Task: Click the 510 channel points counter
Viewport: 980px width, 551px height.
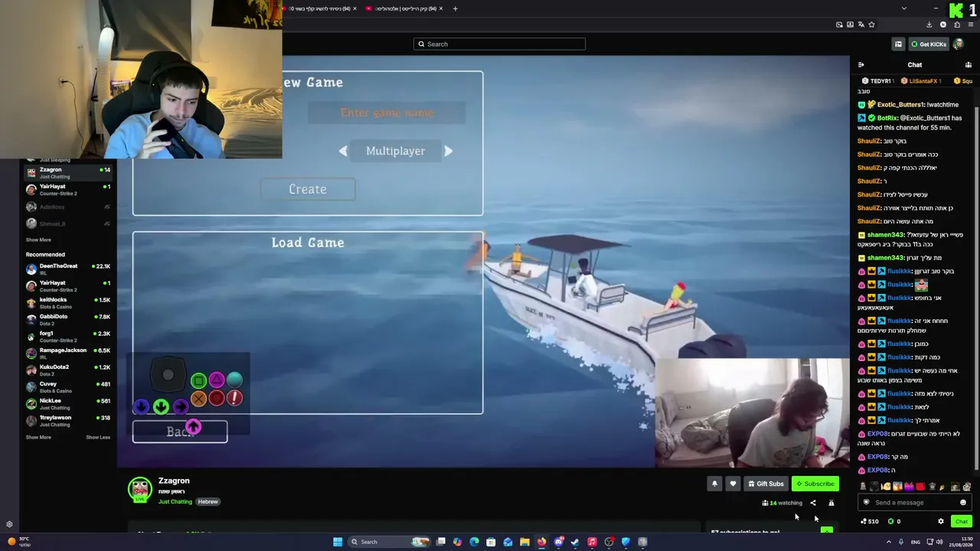Action: [x=870, y=521]
